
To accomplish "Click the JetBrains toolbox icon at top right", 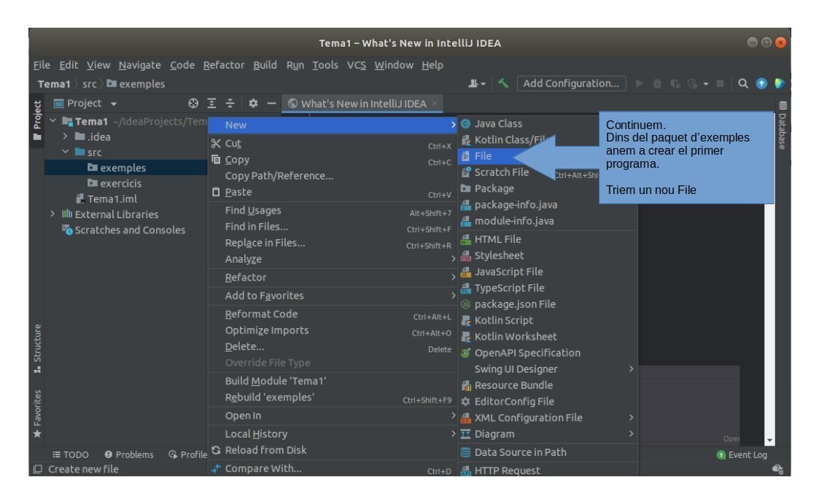I will (780, 84).
